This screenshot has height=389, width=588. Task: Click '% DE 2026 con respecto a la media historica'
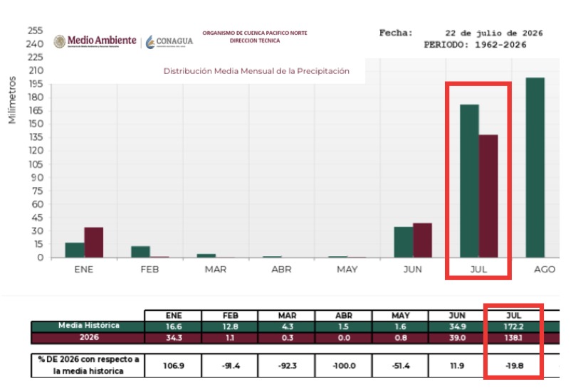click(x=88, y=365)
